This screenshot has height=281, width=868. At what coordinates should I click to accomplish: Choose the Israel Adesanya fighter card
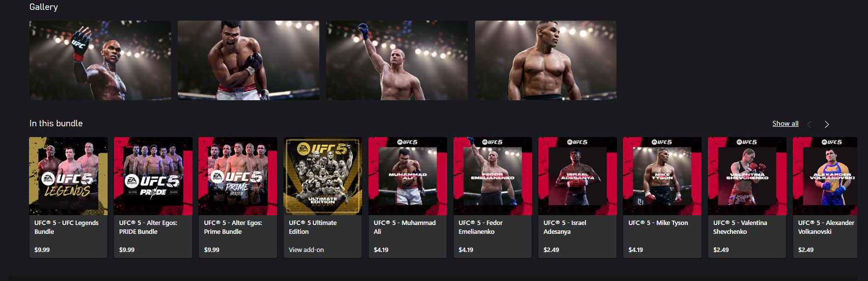577,197
